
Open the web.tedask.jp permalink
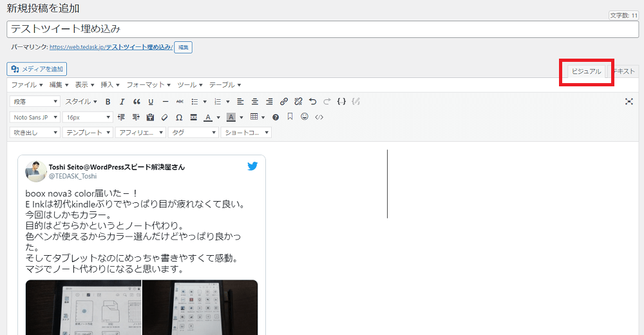click(x=111, y=47)
